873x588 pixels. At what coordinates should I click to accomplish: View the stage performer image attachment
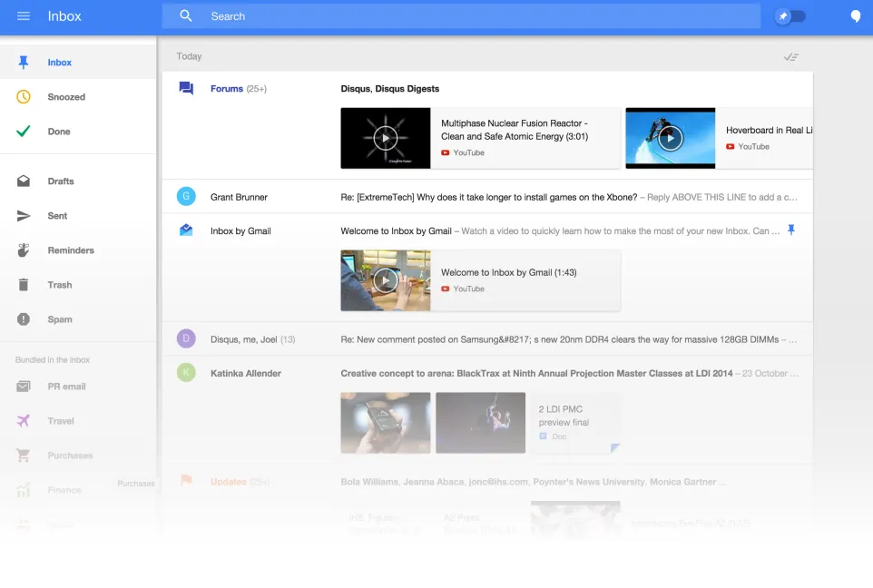click(480, 423)
